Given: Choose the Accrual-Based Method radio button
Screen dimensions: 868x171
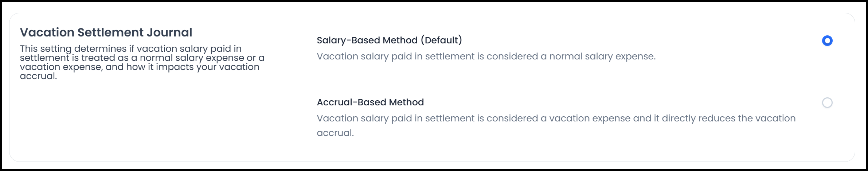Looking at the screenshot, I should 827,102.
